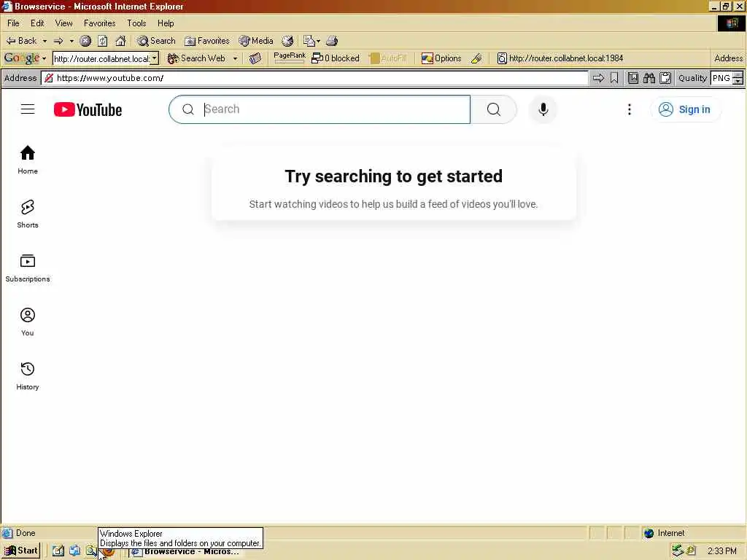Open the YouTube hamburger guide menu
The image size is (747, 560).
coord(28,109)
